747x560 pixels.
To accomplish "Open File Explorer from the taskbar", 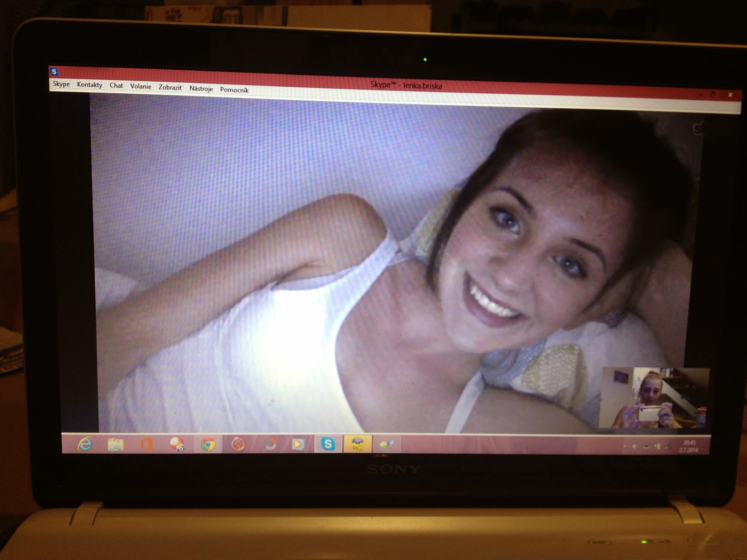I will [115, 444].
